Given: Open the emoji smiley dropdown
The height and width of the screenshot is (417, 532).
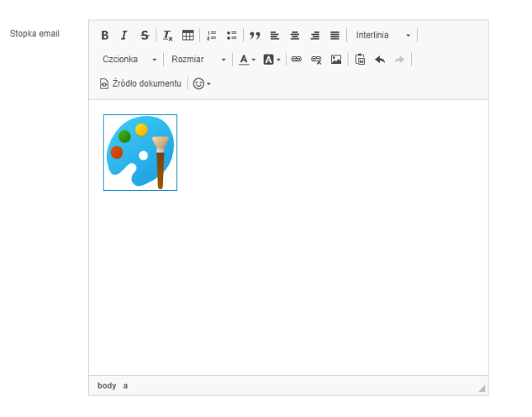Looking at the screenshot, I should 202,83.
